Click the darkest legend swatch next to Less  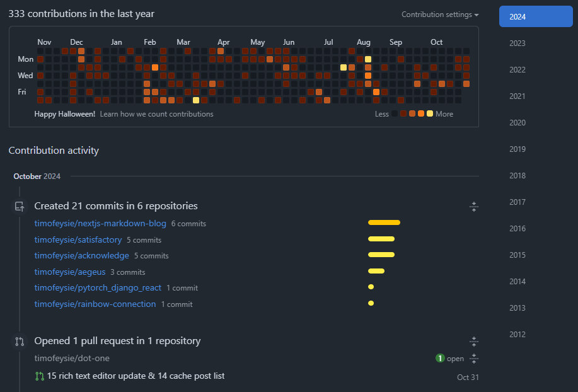(x=395, y=113)
